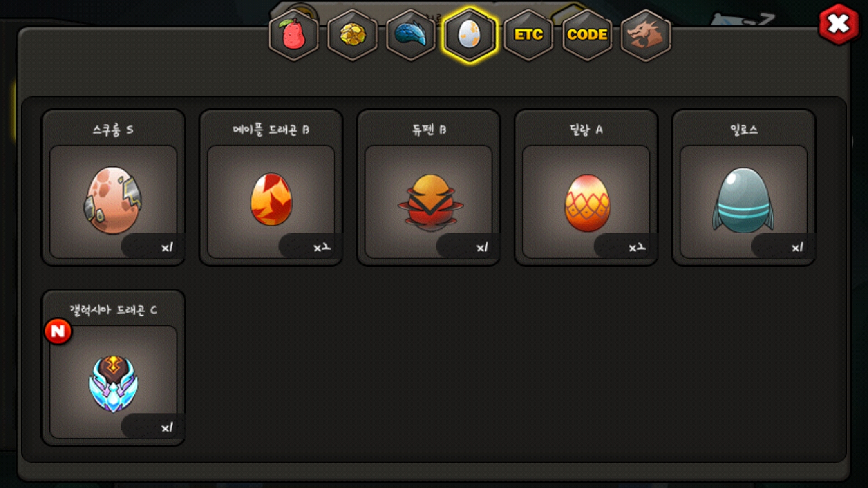
Task: Click the x2 count on 딜랑 A
Action: tap(637, 247)
